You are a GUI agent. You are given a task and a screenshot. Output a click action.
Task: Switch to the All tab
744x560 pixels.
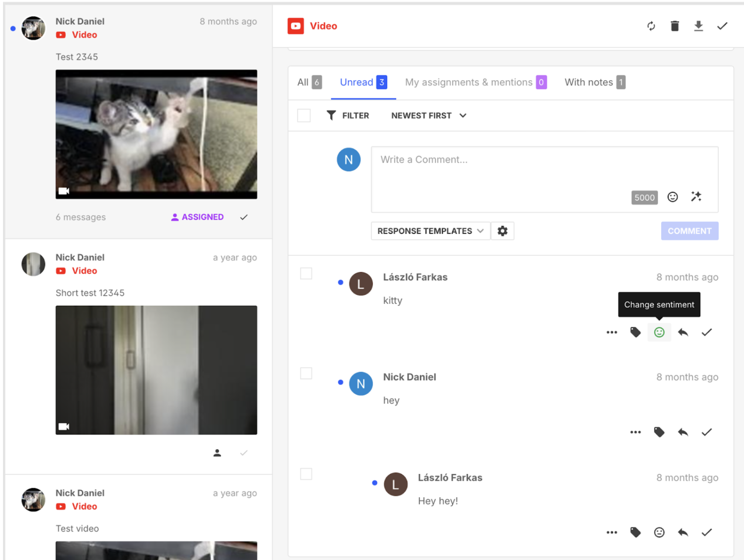[310, 82]
